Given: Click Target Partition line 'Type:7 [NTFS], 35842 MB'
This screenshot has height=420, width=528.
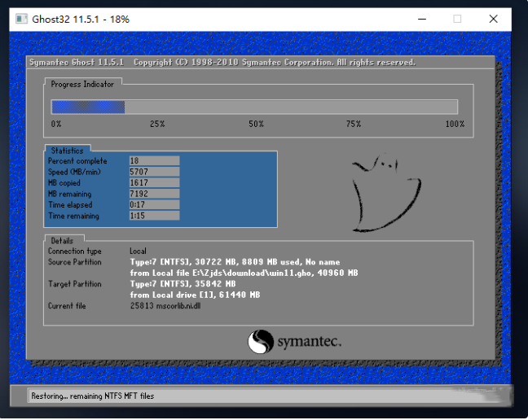Looking at the screenshot, I should click(x=183, y=284).
